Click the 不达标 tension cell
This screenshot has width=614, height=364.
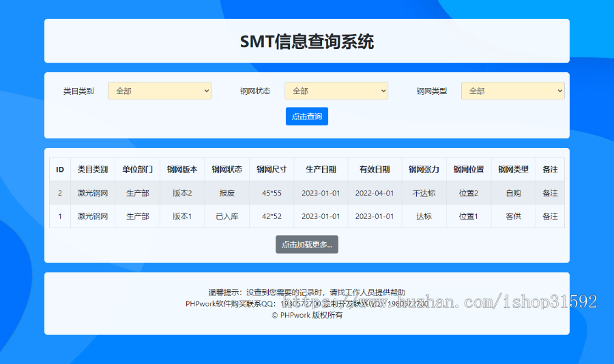424,193
